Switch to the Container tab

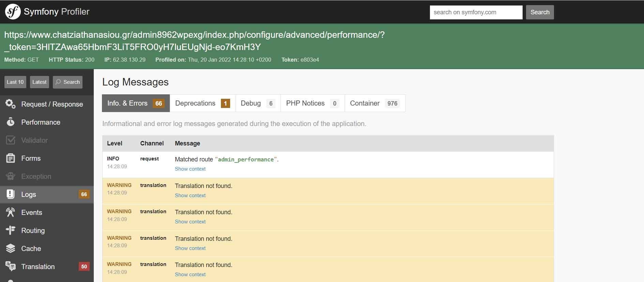375,103
